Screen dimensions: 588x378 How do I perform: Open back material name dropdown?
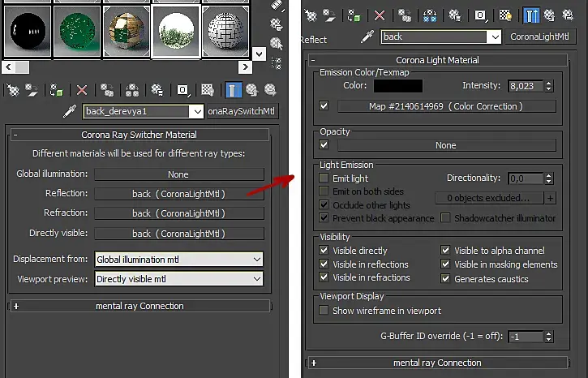[495, 37]
